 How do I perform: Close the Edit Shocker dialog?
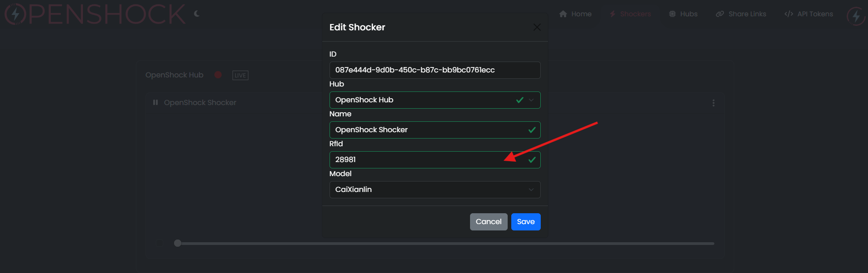(x=537, y=27)
